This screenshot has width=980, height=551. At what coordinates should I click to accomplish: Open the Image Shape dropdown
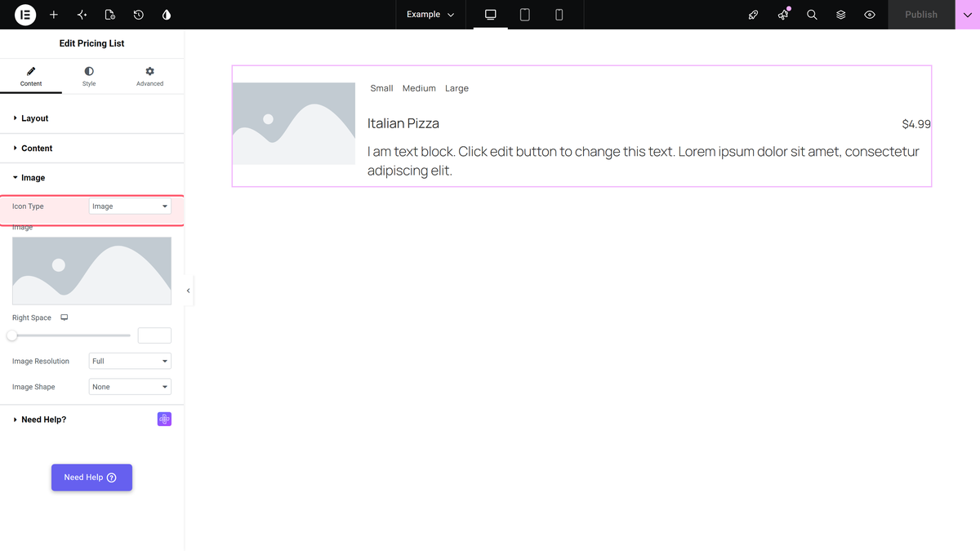pos(130,387)
